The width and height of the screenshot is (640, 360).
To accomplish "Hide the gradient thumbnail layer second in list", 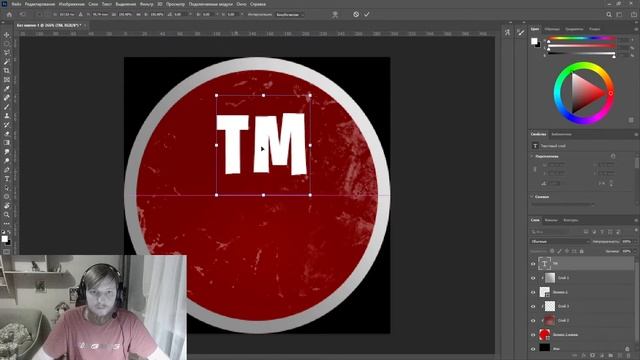I will [x=533, y=278].
